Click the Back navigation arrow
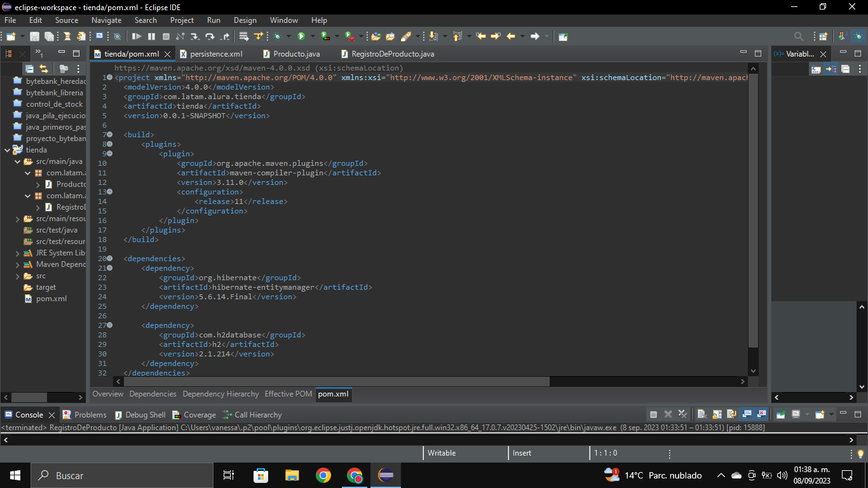 [510, 36]
